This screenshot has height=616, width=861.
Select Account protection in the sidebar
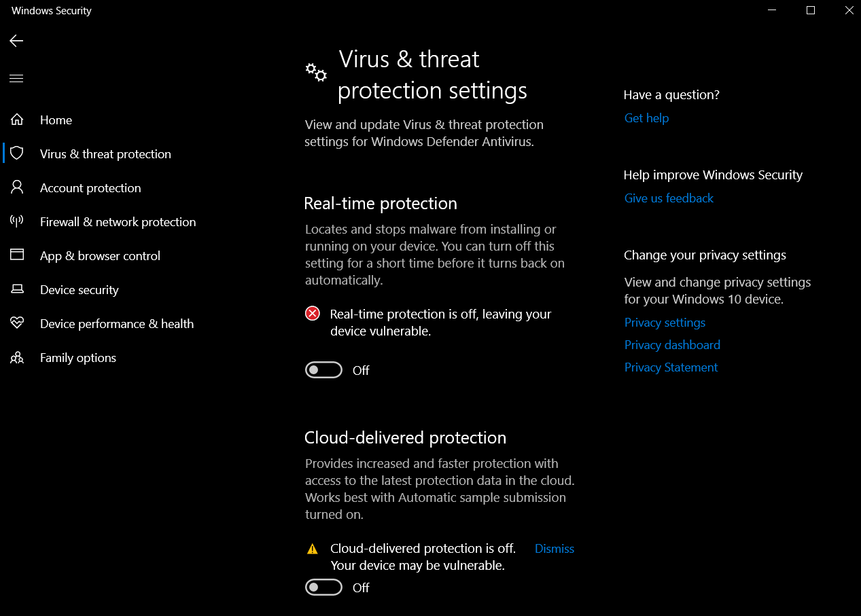(90, 188)
